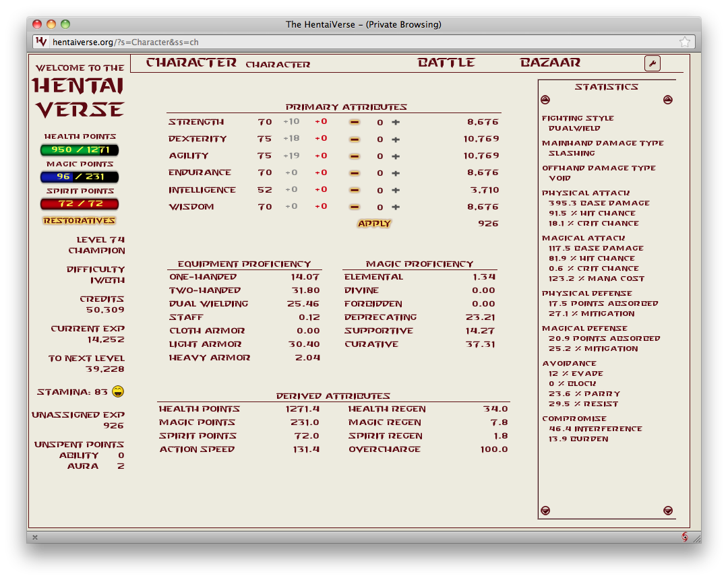This screenshot has height=580, width=728.
Task: Increase Endurance with the plus button
Action: pyautogui.click(x=396, y=173)
